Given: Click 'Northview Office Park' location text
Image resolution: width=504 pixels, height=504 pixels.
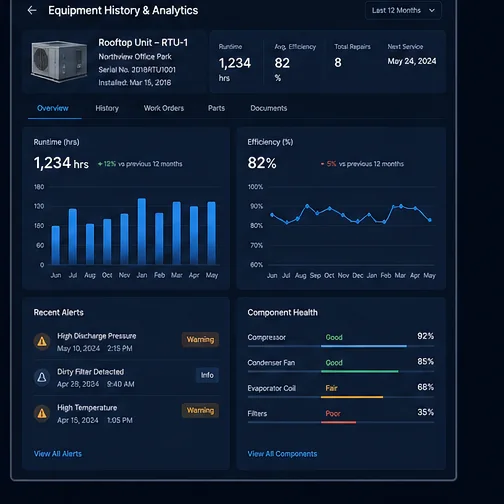Looking at the screenshot, I should click(135, 57).
